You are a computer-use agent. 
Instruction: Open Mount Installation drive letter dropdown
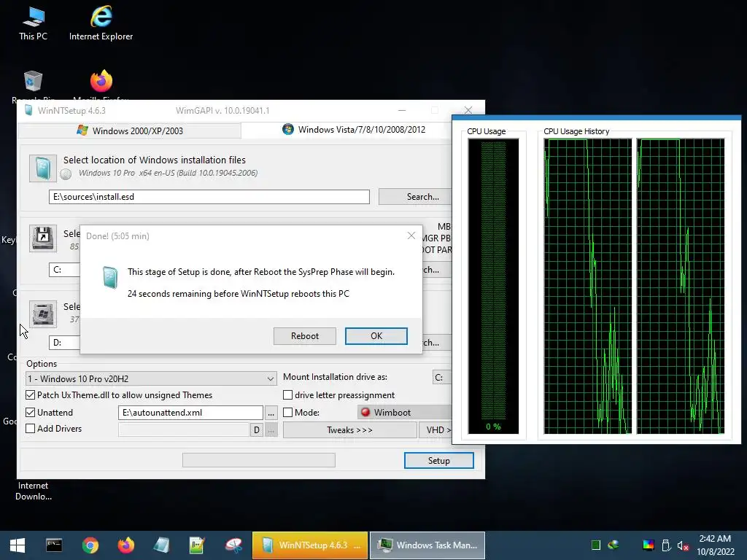[x=442, y=377]
